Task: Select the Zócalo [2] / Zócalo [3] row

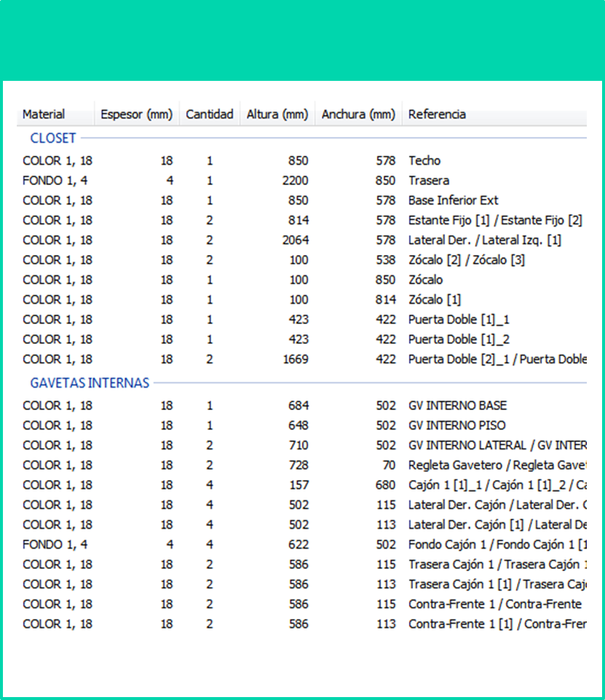Action: coord(301,260)
